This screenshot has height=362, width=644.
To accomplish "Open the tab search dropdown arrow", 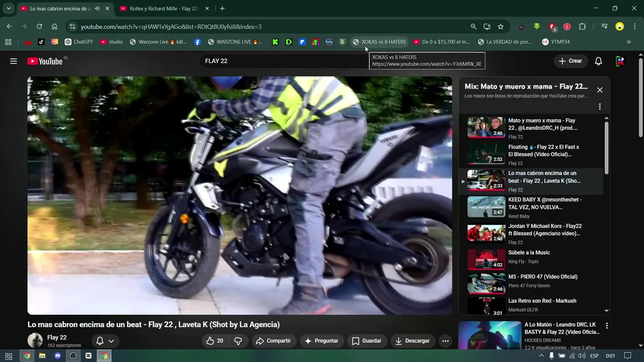I will pos(9,9).
